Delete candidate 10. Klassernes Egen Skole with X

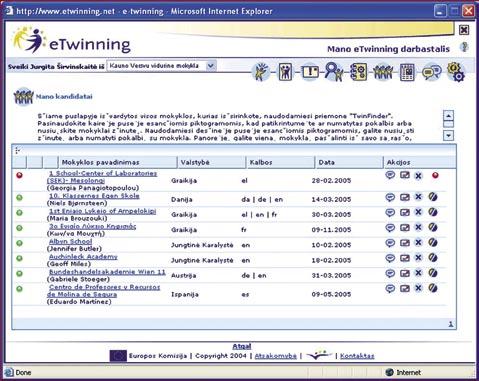[418, 197]
